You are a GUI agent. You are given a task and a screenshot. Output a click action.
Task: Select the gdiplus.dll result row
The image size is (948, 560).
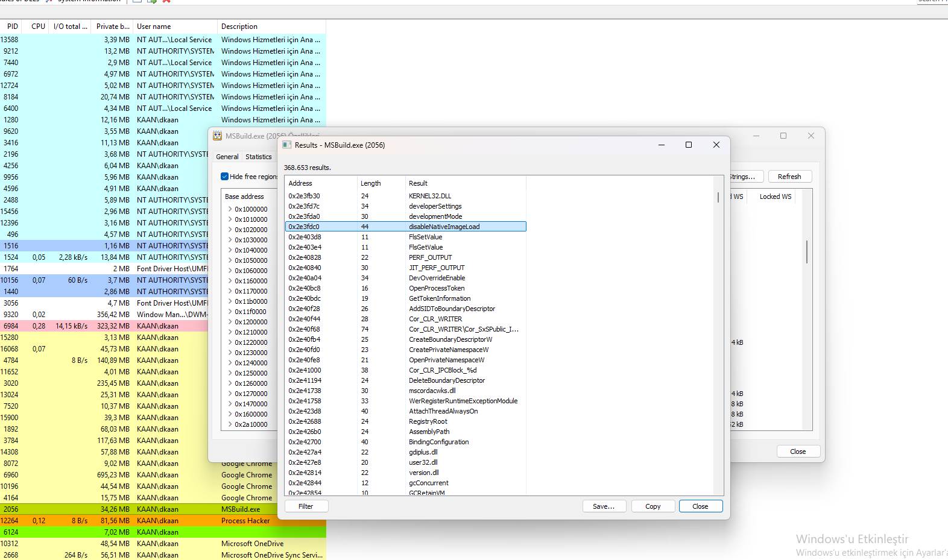[405, 452]
